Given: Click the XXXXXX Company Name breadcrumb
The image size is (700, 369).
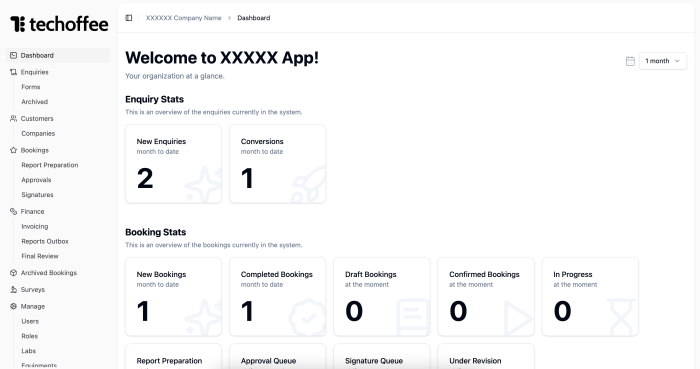Looking at the screenshot, I should [x=183, y=18].
